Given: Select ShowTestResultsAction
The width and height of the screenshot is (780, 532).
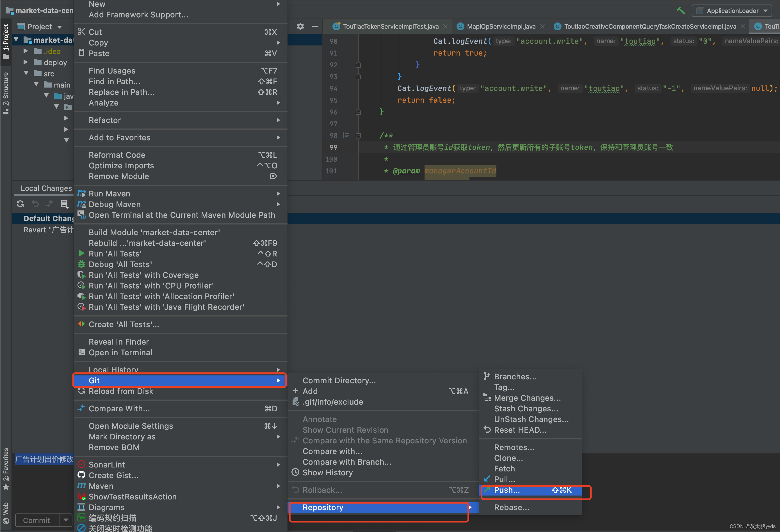Looking at the screenshot, I should click(180, 497).
